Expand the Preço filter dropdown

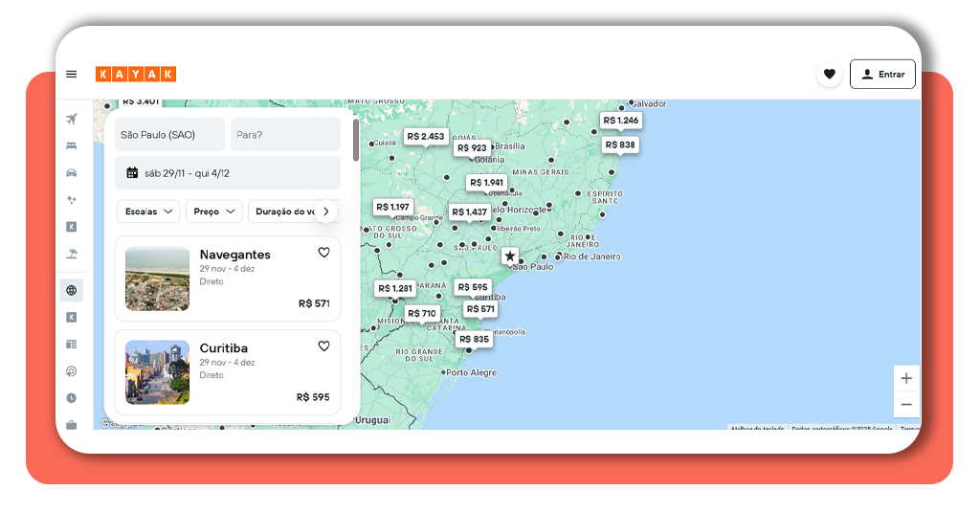pos(213,212)
